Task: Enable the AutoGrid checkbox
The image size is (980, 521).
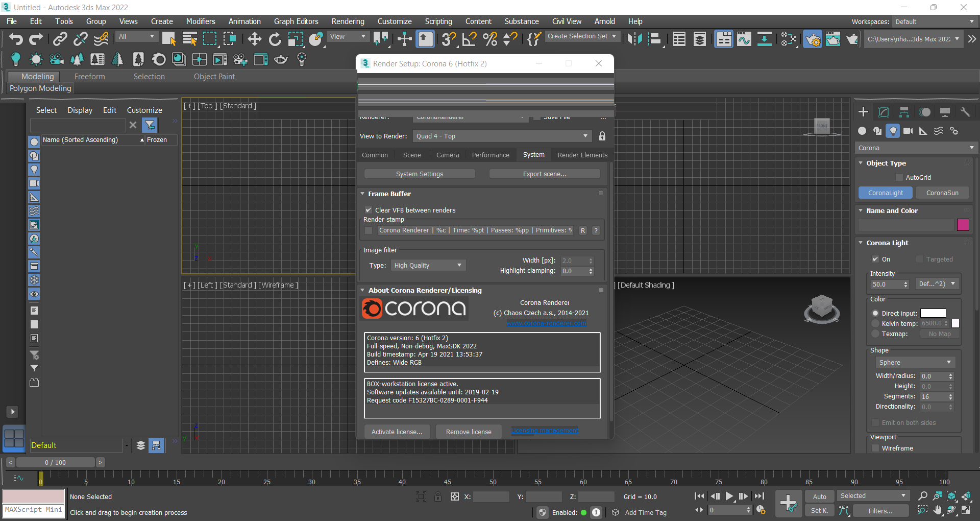Action: pyautogui.click(x=899, y=178)
